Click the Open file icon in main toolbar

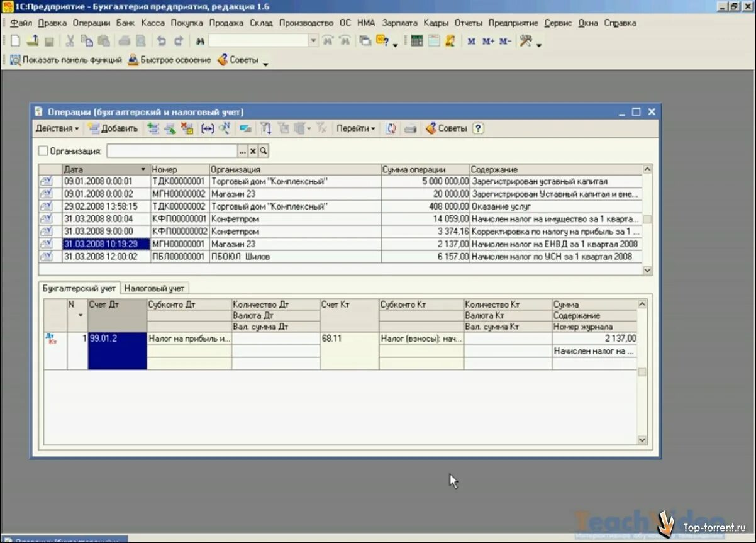(x=32, y=41)
